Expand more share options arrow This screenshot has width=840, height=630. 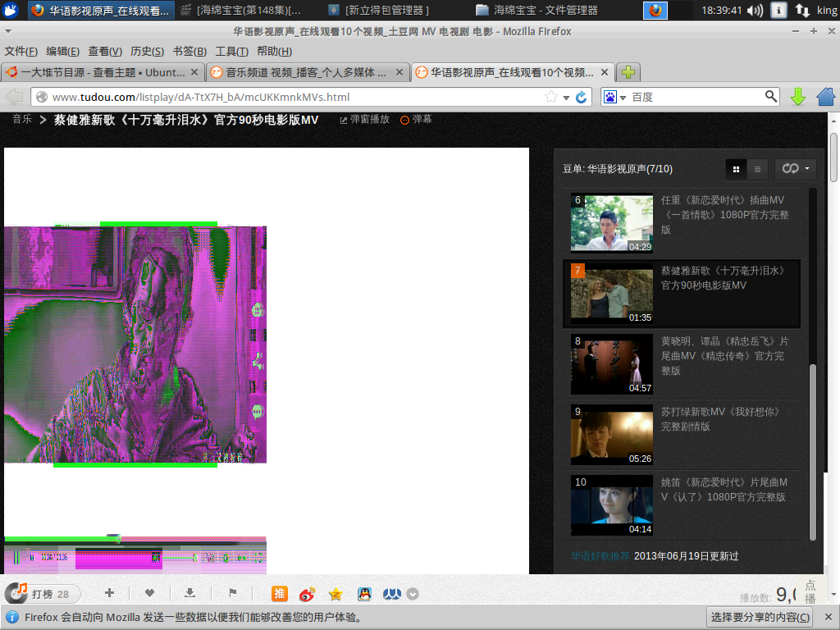413,594
